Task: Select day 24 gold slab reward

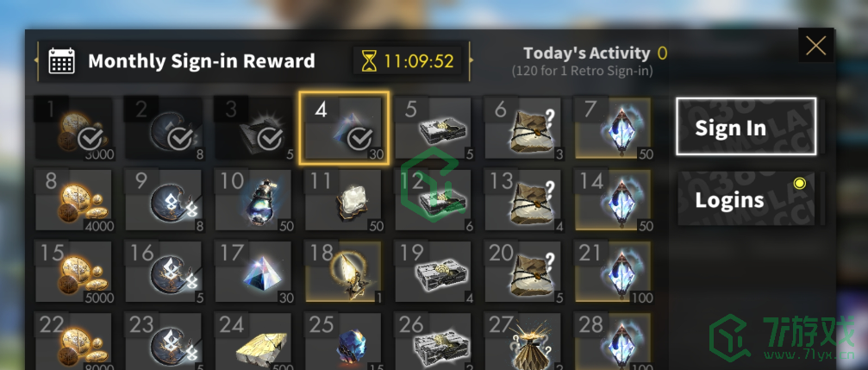Action: (x=253, y=341)
